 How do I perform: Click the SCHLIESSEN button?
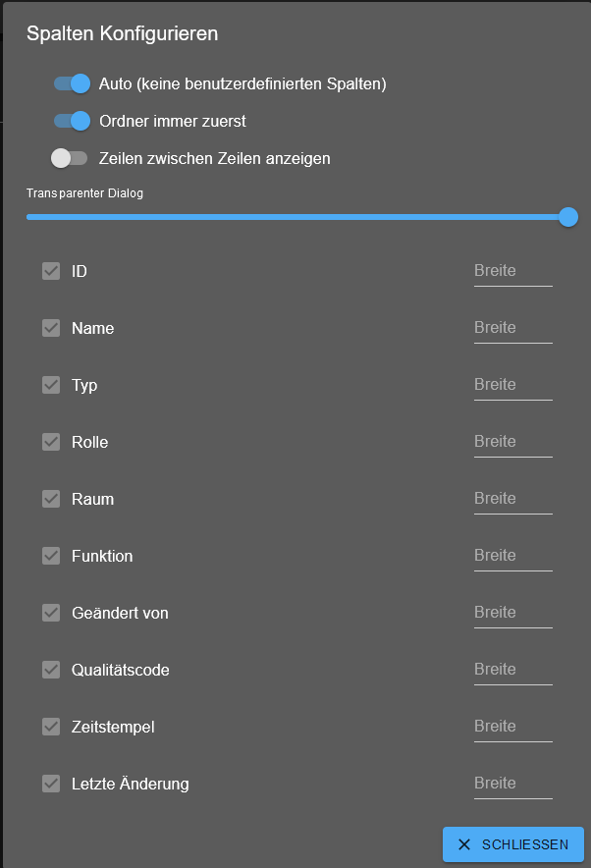[x=512, y=843]
